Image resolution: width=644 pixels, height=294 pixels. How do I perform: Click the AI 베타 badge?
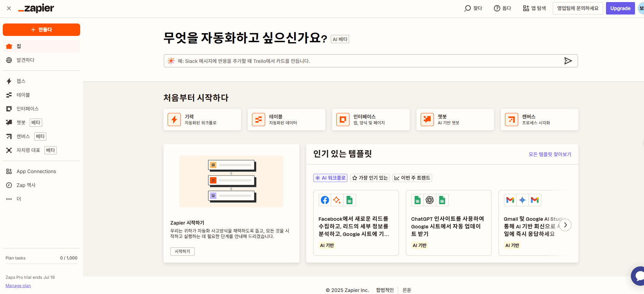(340, 39)
